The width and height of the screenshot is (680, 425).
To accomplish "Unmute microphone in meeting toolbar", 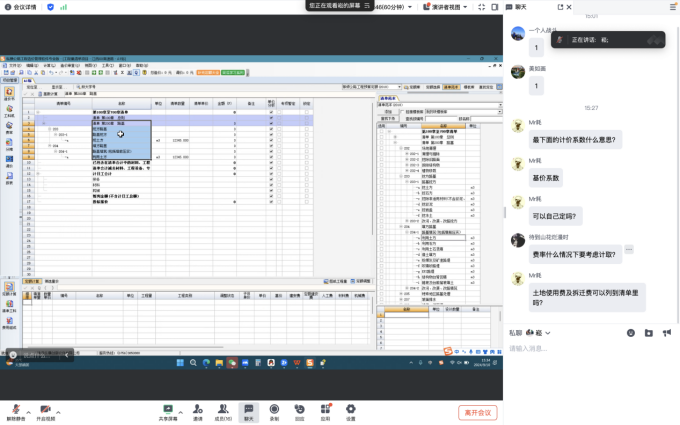I will [16, 412].
